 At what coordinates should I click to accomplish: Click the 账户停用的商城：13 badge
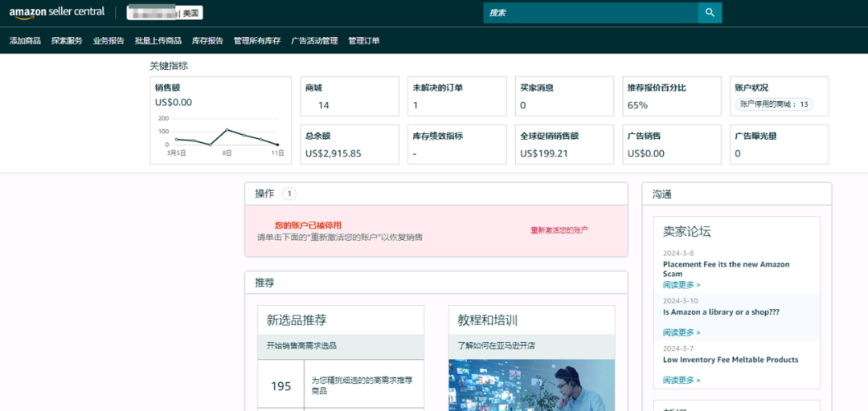tap(774, 104)
